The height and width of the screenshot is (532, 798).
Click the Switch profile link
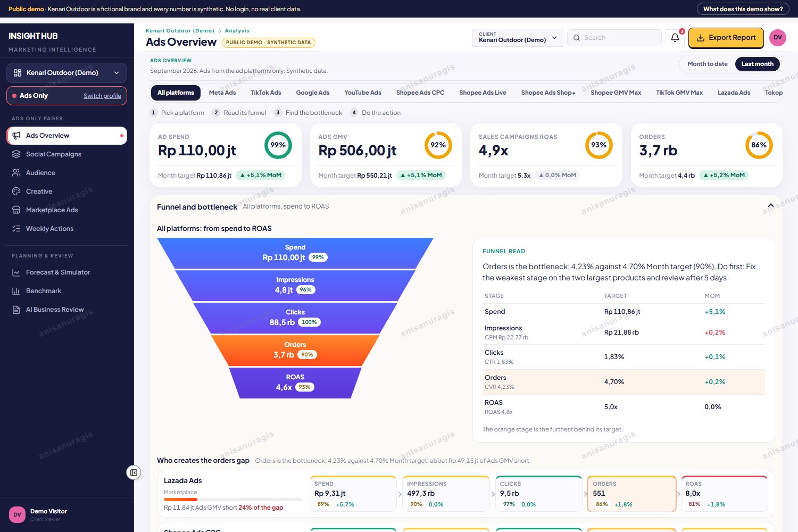click(102, 96)
